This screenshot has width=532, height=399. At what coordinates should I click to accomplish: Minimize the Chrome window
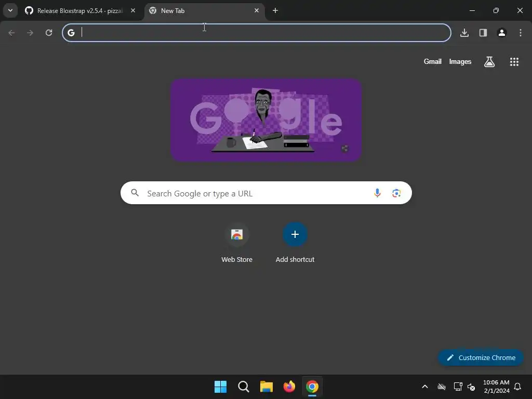click(472, 10)
